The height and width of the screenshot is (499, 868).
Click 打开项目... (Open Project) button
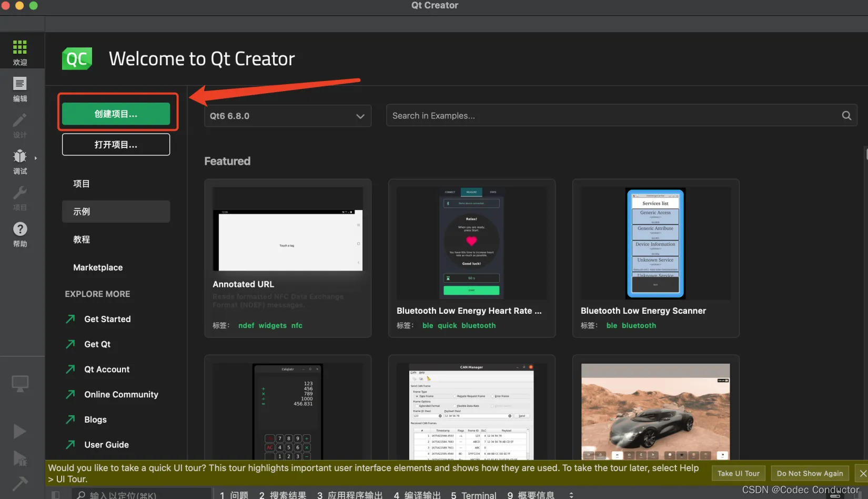click(x=116, y=144)
